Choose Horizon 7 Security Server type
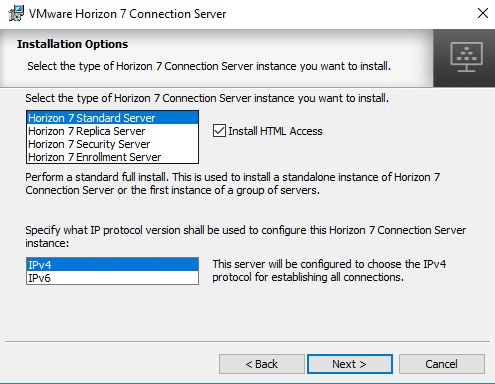Screen dimensions: 495x384 click(x=112, y=144)
